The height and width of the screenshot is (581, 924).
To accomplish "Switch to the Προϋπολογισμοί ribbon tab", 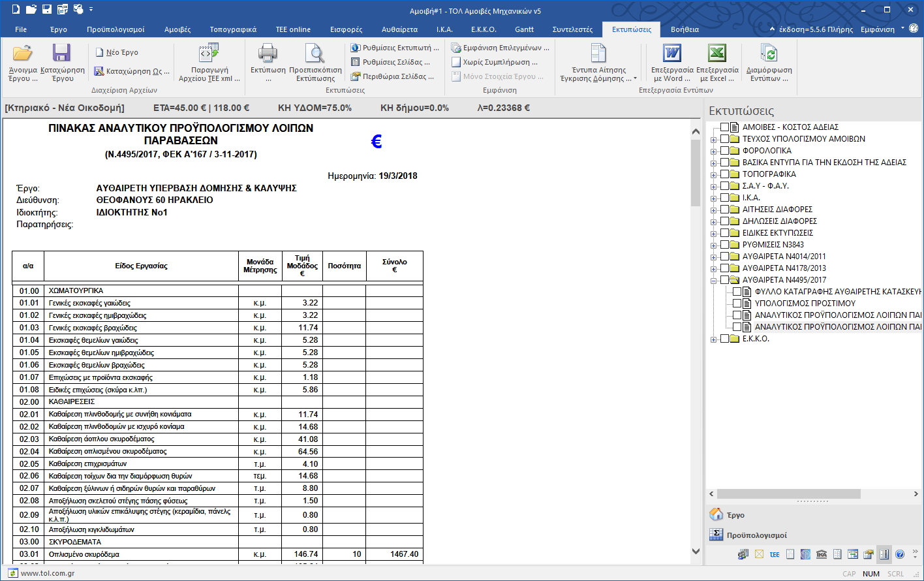I will [115, 29].
